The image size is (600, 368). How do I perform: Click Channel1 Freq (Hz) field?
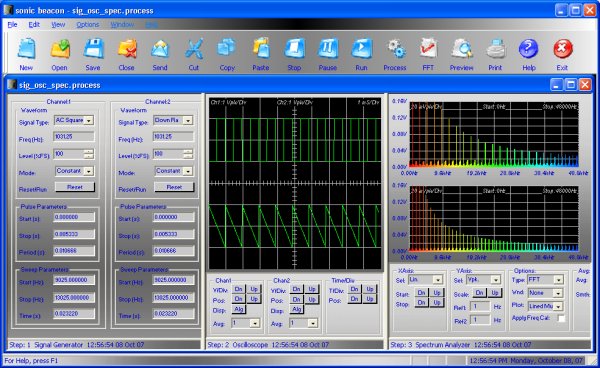tap(73, 137)
